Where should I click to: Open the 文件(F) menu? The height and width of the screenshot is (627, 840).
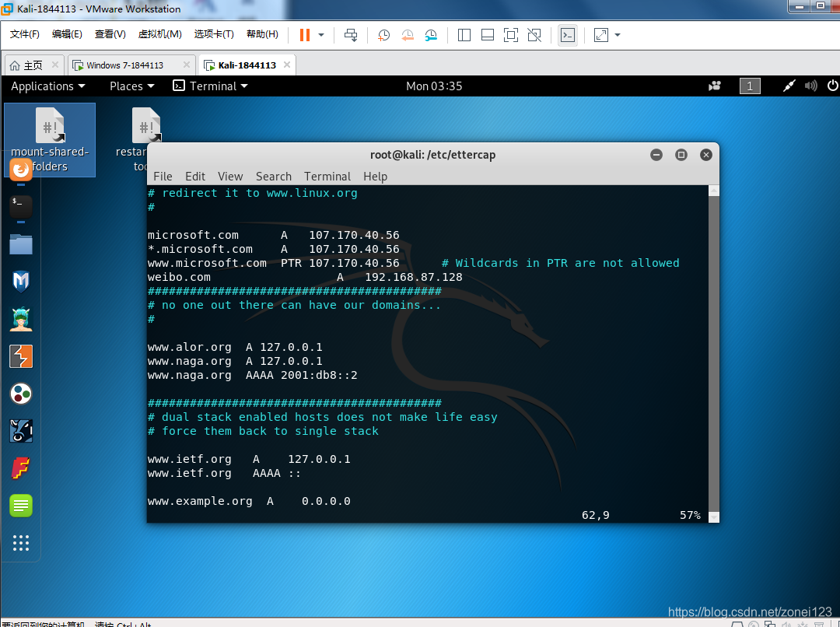point(25,34)
